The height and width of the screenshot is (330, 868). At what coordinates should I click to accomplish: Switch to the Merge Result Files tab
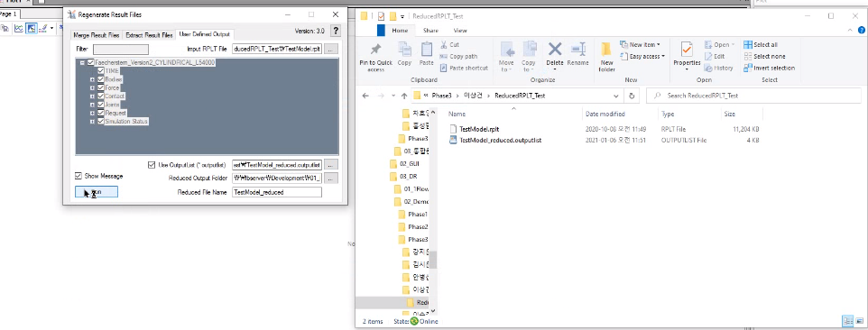[x=97, y=35]
